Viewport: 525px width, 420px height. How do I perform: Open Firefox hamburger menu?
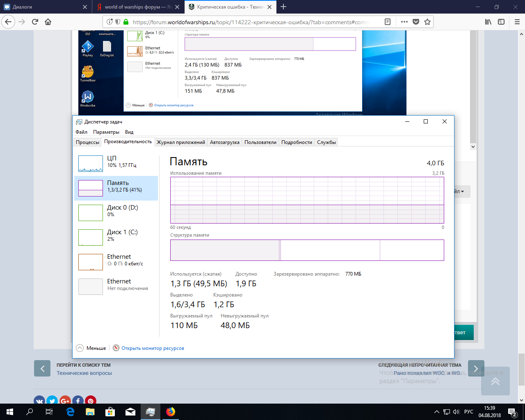[x=517, y=22]
